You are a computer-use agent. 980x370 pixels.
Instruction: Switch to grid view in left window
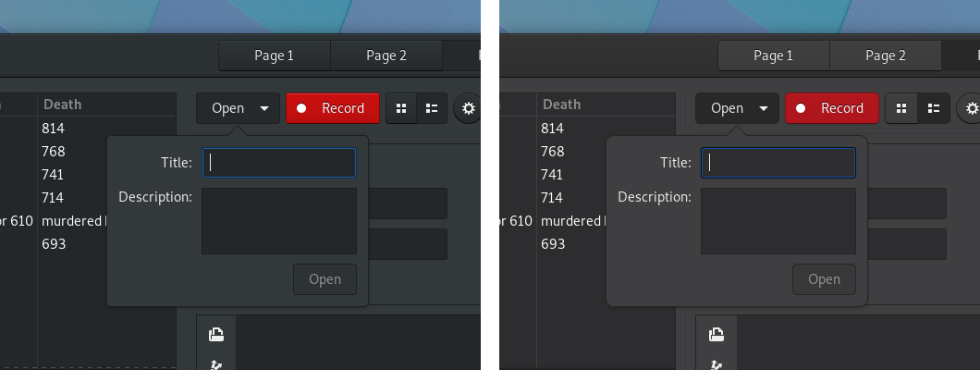pos(401,108)
